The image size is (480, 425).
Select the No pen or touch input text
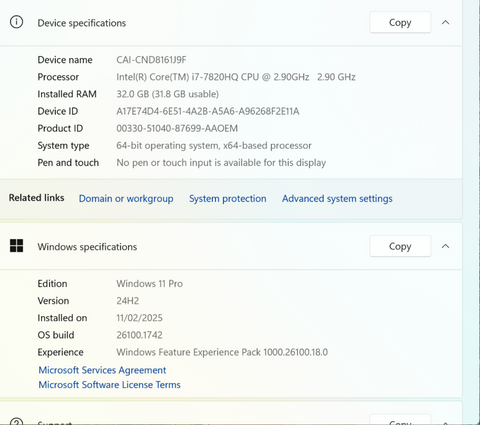221,163
